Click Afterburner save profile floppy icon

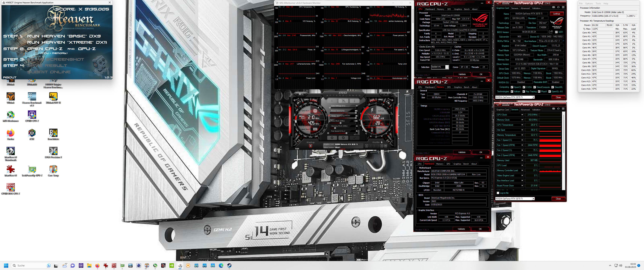tap(385, 146)
